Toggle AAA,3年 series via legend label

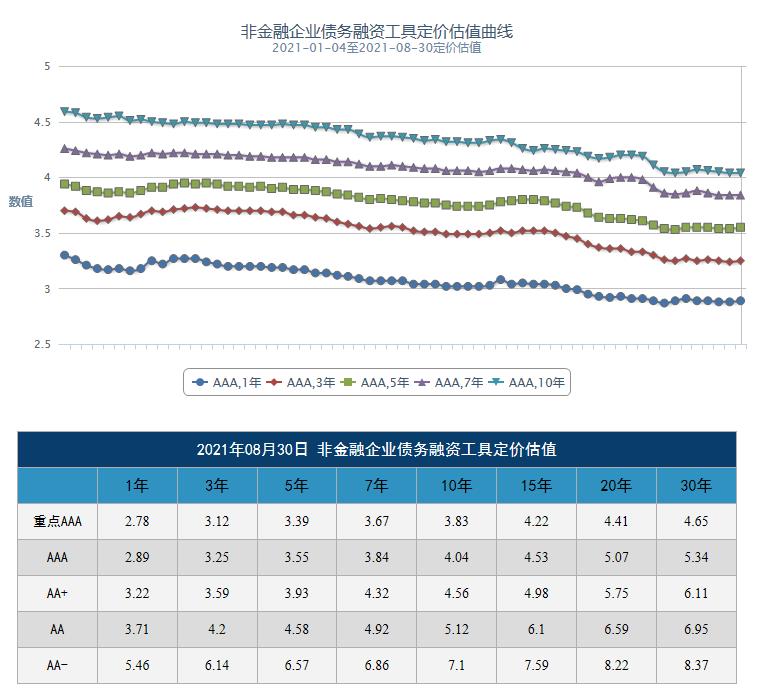310,382
